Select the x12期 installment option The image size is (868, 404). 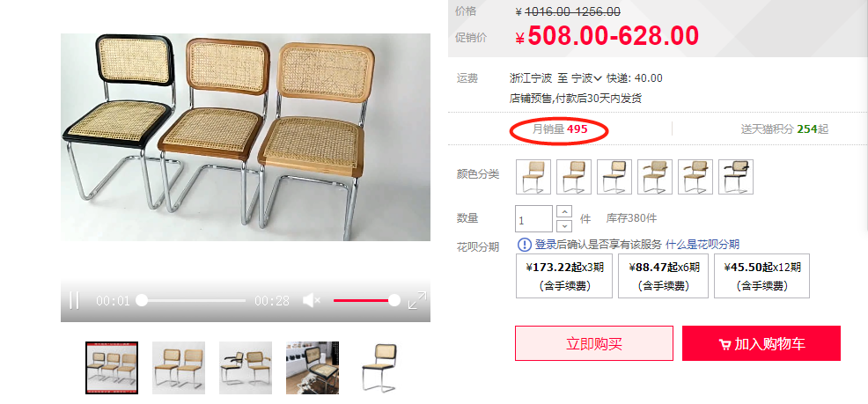761,275
